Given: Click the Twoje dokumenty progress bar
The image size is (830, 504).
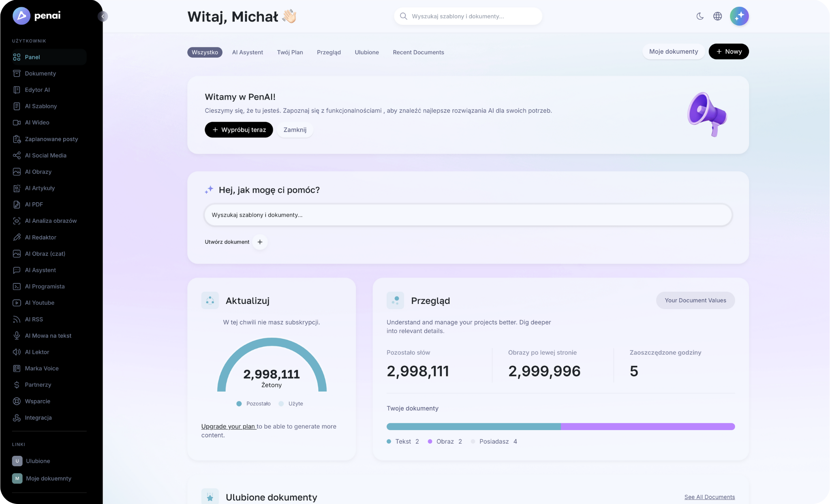Looking at the screenshot, I should 560,427.
